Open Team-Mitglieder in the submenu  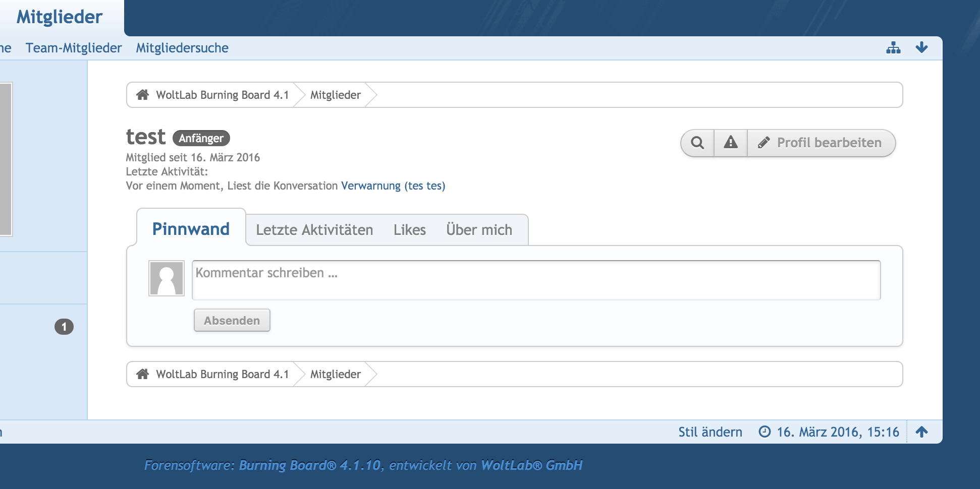(74, 48)
